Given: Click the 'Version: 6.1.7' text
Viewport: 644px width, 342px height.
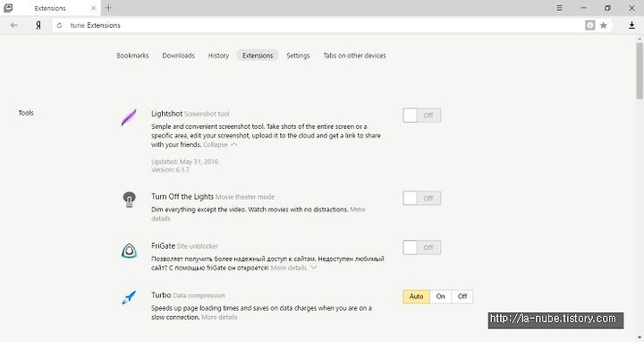Looking at the screenshot, I should tap(171, 169).
